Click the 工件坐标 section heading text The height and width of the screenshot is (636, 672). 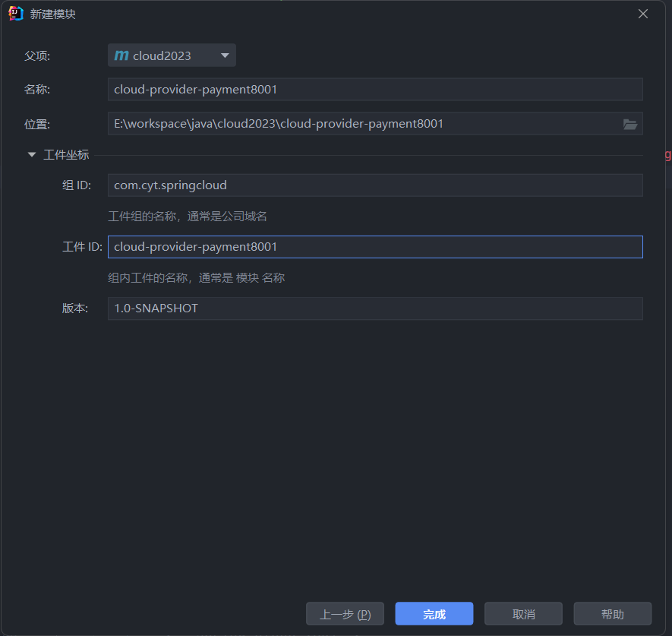coord(66,155)
